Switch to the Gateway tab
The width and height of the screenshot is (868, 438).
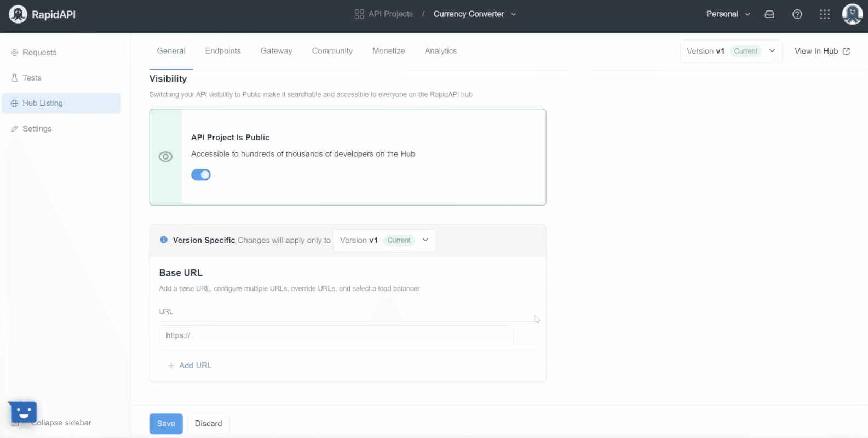(276, 51)
